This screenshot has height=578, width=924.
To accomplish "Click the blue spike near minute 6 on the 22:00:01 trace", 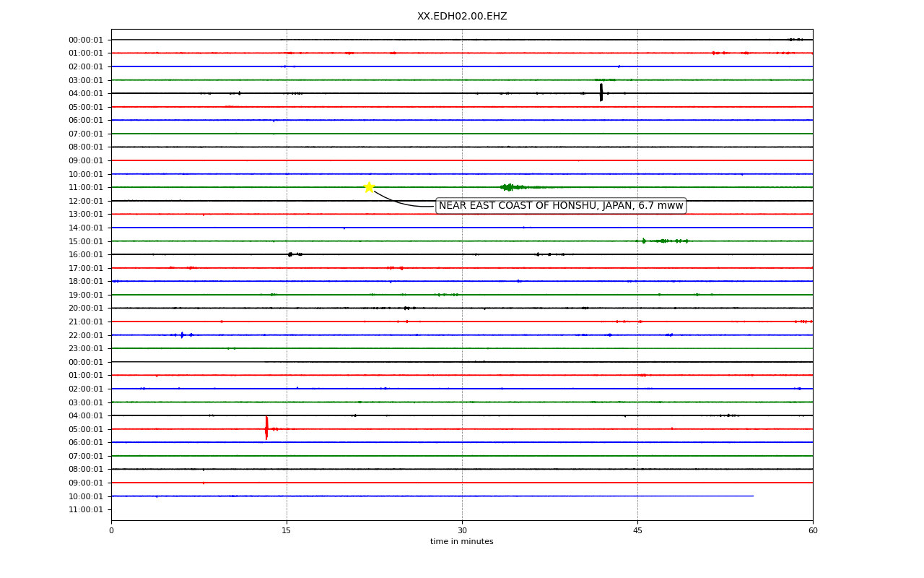I will pos(182,335).
